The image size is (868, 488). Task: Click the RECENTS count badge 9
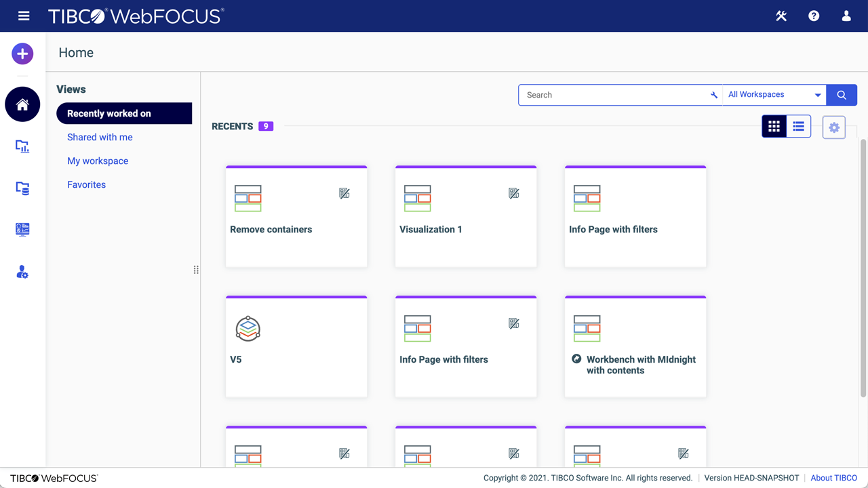[266, 126]
